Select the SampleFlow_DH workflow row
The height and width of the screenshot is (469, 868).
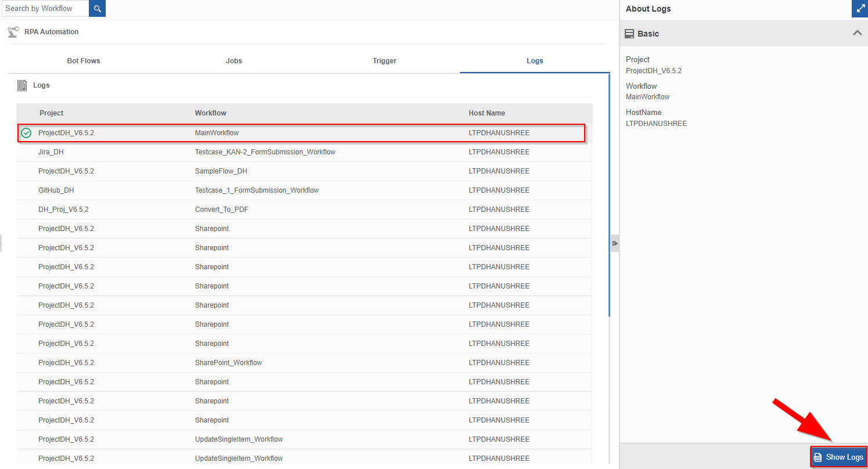(304, 171)
